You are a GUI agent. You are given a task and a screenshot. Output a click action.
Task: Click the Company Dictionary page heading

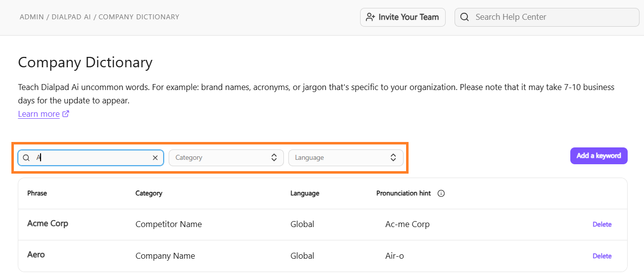click(x=85, y=62)
